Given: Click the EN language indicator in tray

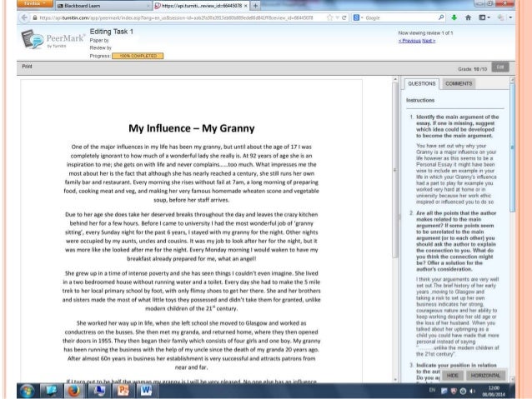Looking at the screenshot, I should [x=432, y=390].
